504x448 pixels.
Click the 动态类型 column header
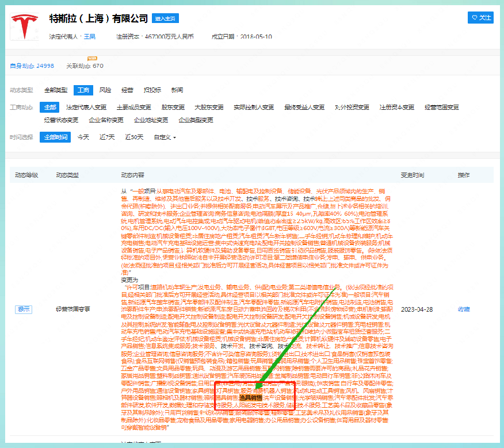coord(67,175)
